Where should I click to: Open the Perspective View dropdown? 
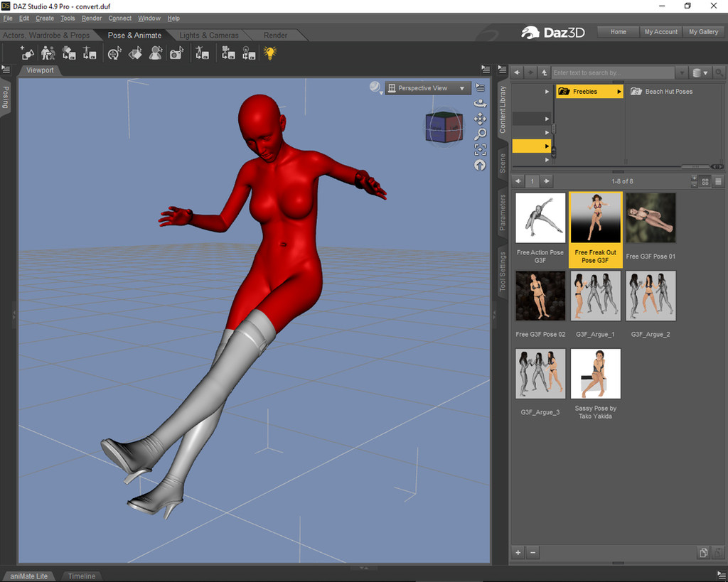[428, 88]
